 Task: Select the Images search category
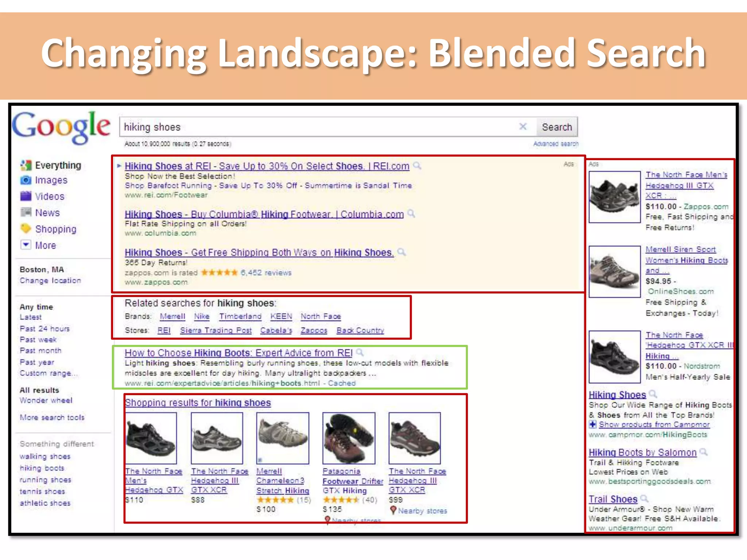coord(51,180)
